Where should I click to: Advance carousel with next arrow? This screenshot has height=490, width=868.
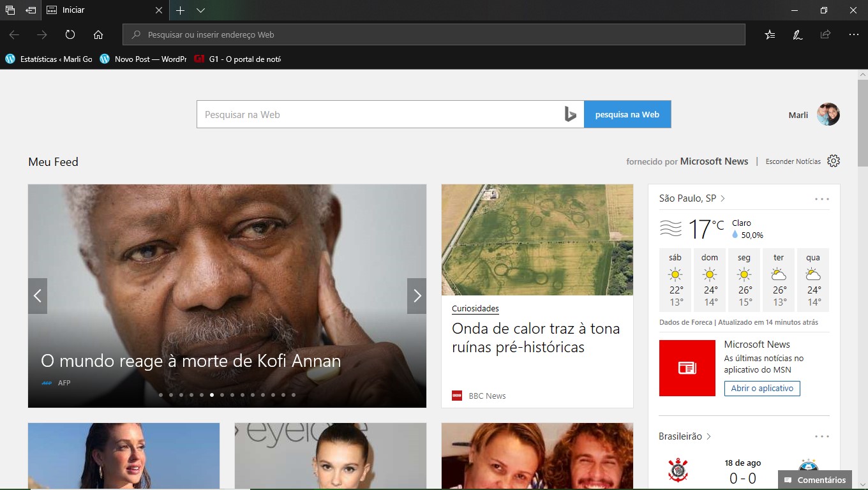(417, 295)
